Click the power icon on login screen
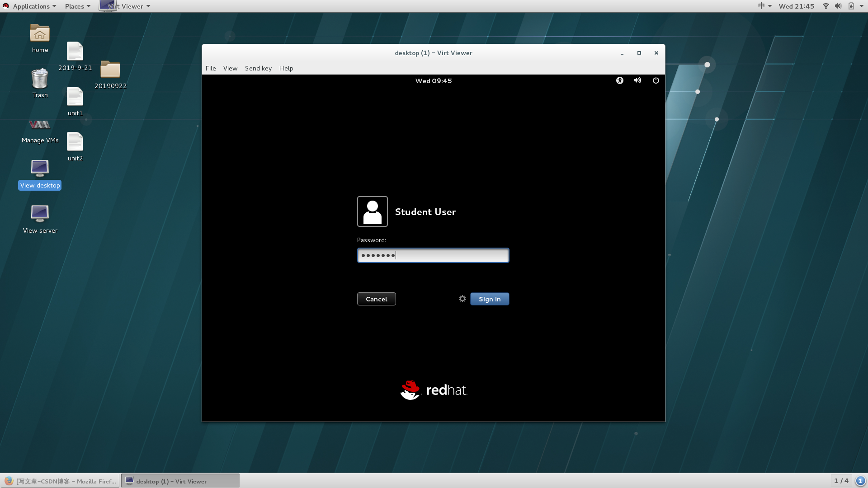 coord(656,80)
